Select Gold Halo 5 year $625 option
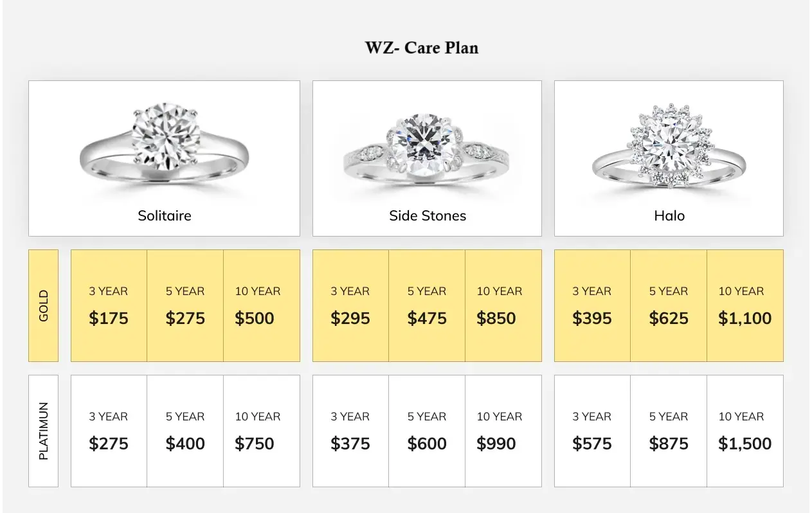 [669, 305]
